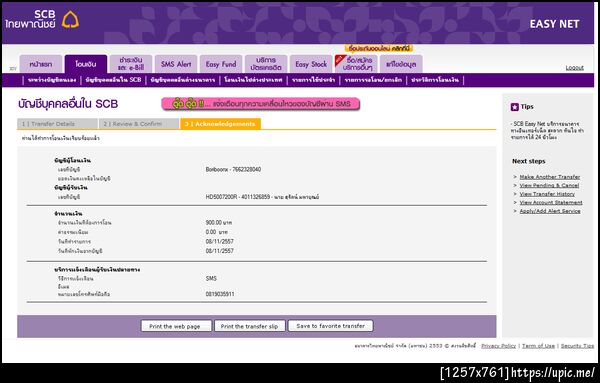Open the View Account Statement link
600x383 pixels.
[x=551, y=202]
